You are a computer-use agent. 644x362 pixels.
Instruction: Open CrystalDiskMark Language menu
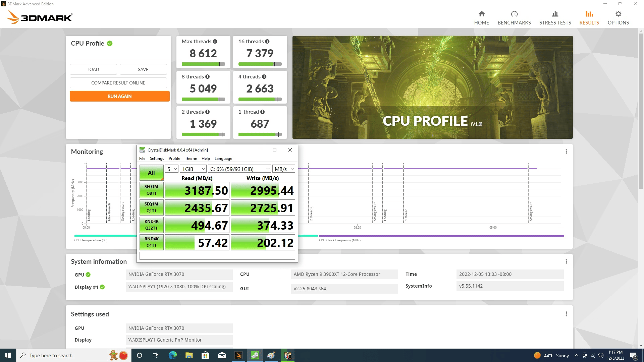point(223,159)
